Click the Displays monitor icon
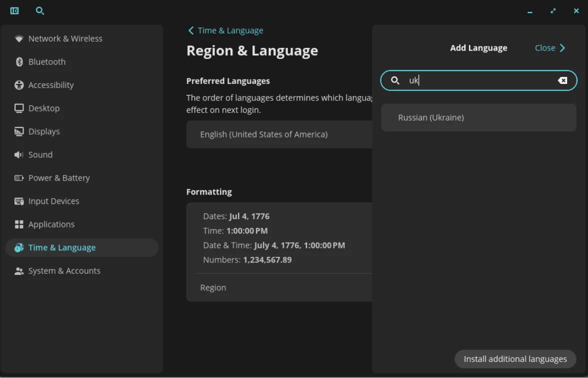 tap(19, 131)
